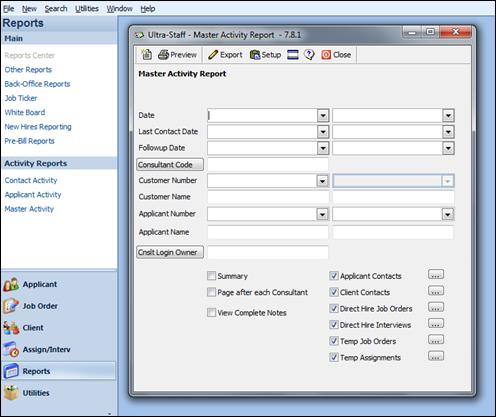
Task: Click the Export pencil icon
Action: pyautogui.click(x=213, y=55)
